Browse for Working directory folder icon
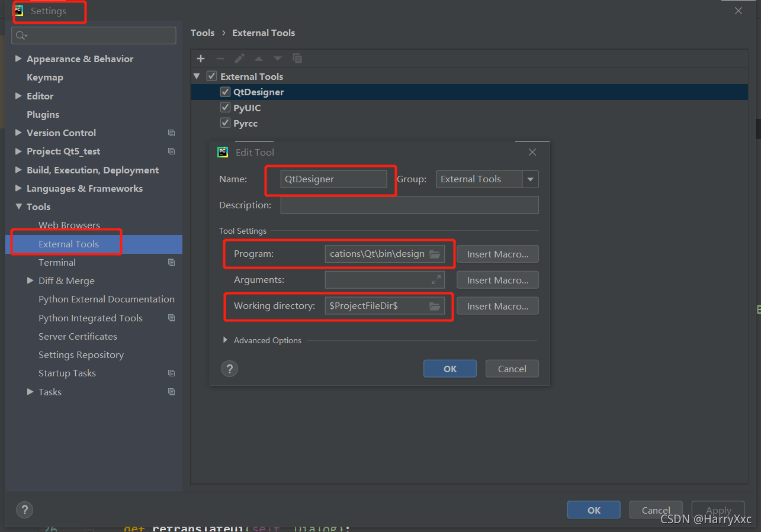The width and height of the screenshot is (761, 532). point(435,306)
